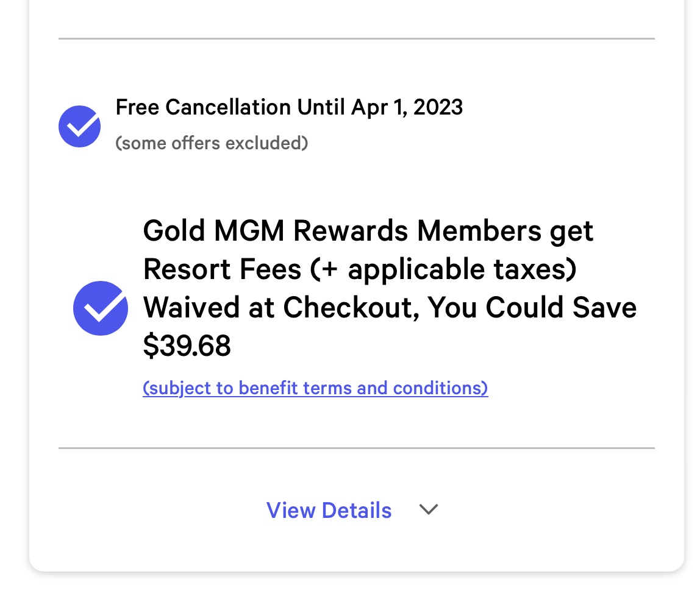Viewport: 700px width, 616px height.
Task: Click the "Resort Fees (+ applicable taxes)" line
Action: coord(360,269)
